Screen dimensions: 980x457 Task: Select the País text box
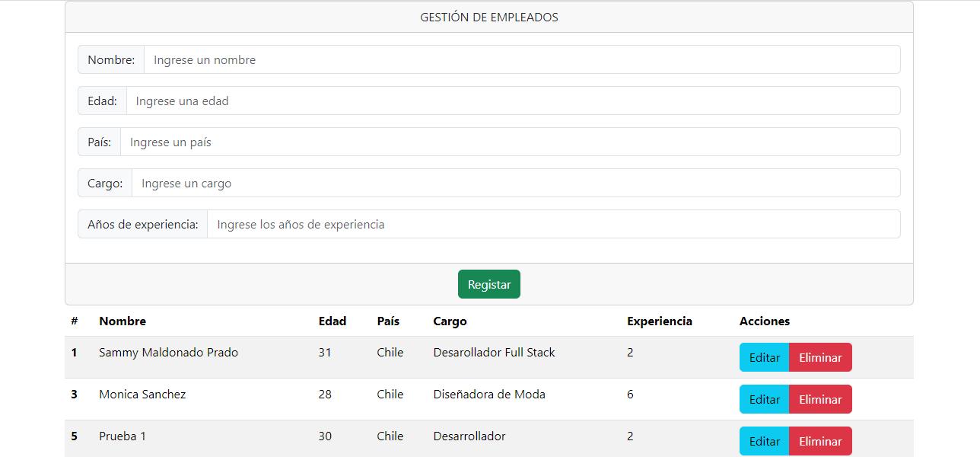pos(510,142)
